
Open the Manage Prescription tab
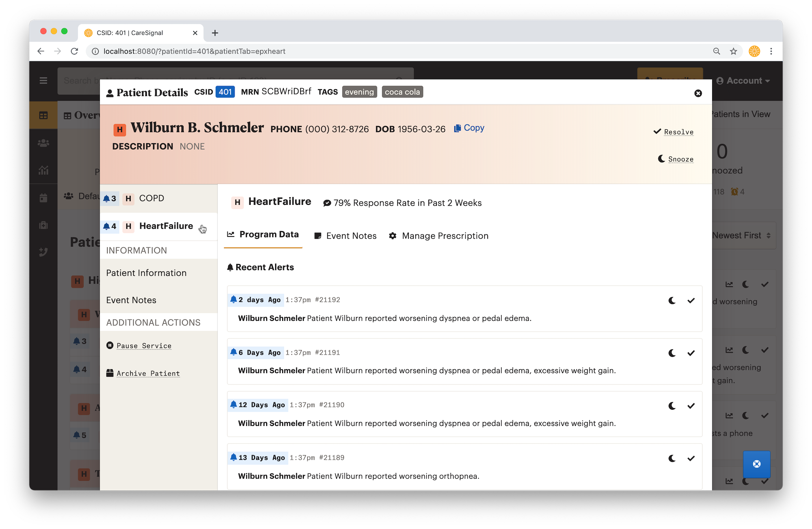click(x=438, y=236)
